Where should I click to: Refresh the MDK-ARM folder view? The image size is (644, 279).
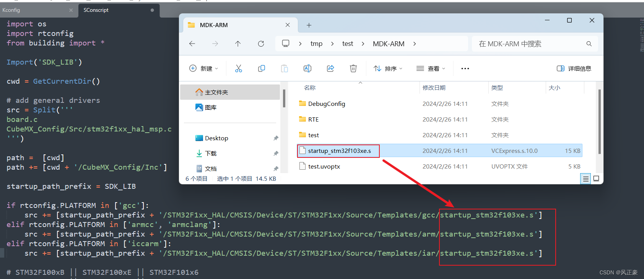[261, 44]
